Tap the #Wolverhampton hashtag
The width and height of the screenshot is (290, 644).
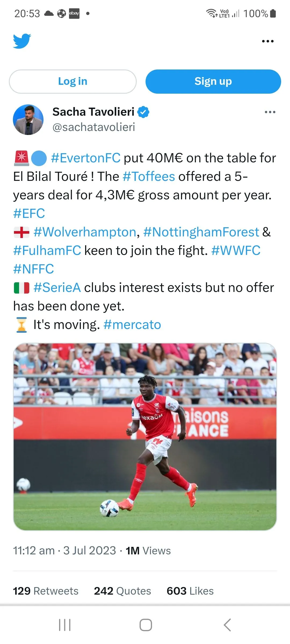point(85,232)
